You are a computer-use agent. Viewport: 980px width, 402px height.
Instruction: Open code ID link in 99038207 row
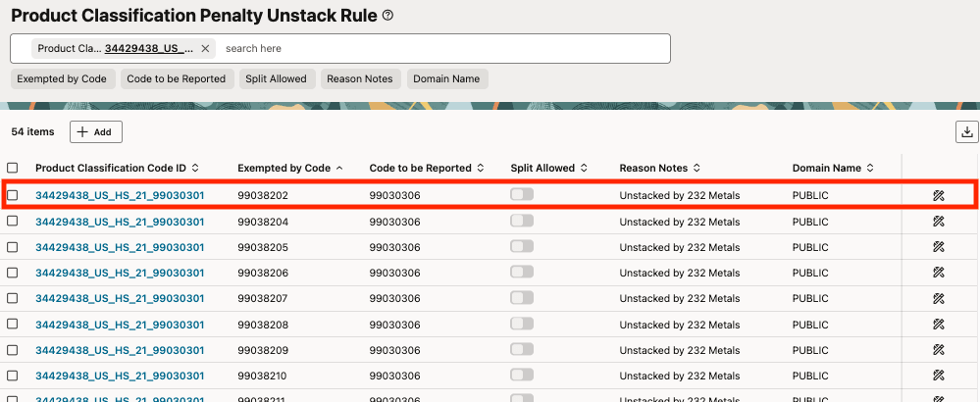click(x=120, y=298)
